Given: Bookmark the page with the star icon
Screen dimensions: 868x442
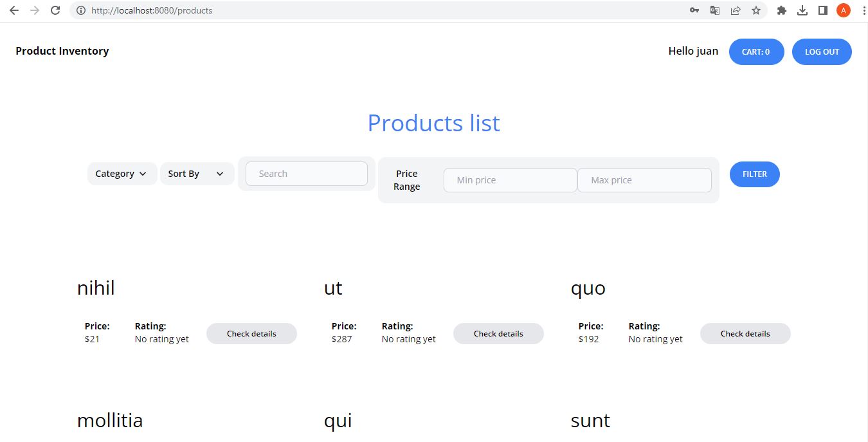Looking at the screenshot, I should click(756, 10).
